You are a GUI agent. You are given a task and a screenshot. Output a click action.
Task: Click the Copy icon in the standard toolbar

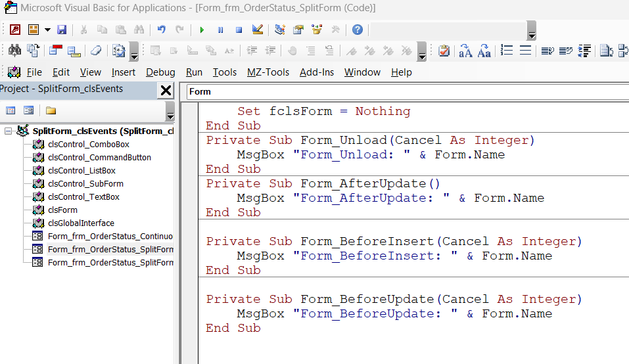103,30
